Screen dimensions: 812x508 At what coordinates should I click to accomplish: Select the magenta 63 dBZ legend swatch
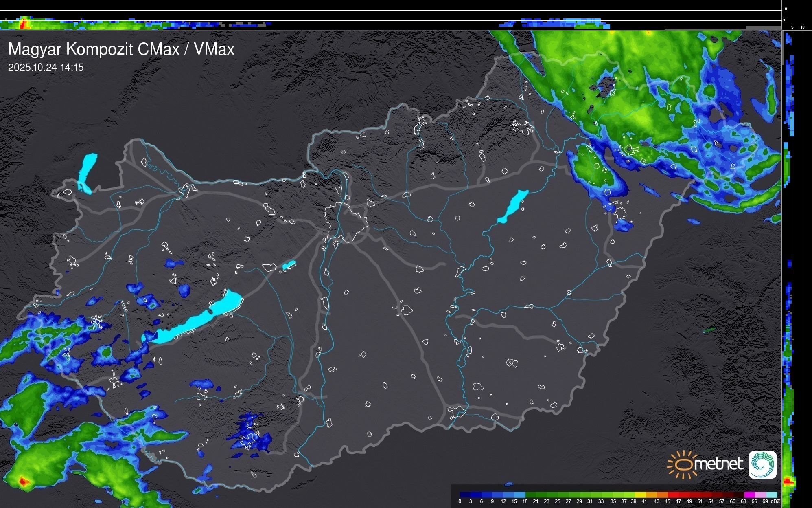coord(749,495)
